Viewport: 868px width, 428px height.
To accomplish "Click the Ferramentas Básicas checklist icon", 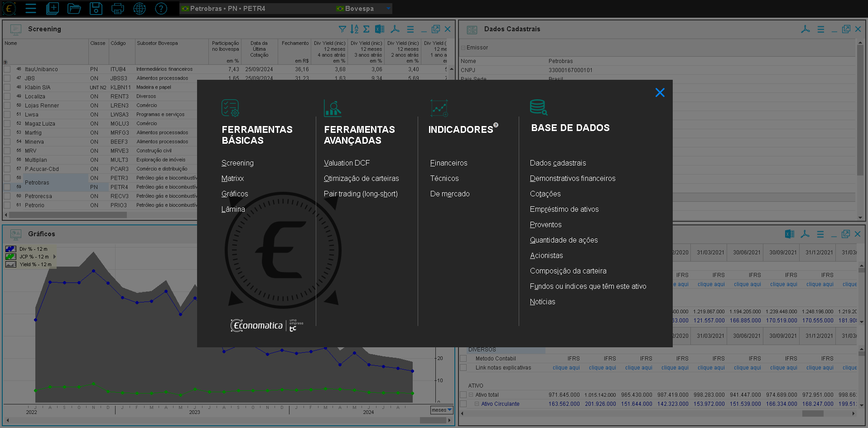I will coord(230,108).
